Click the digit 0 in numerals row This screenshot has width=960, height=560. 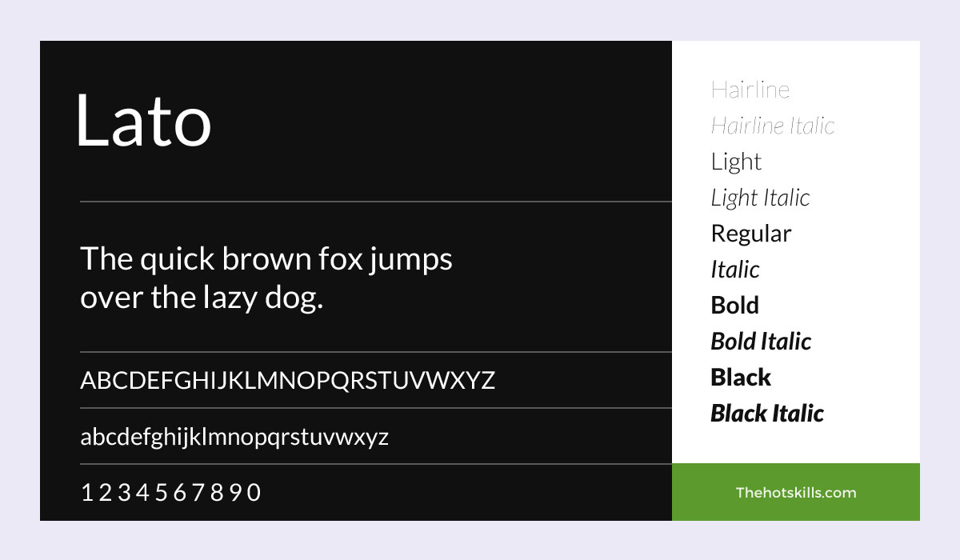[254, 493]
